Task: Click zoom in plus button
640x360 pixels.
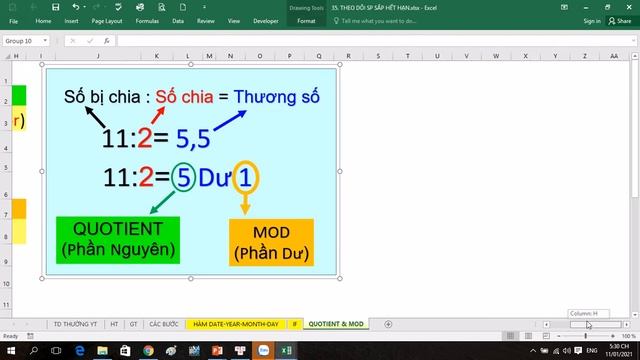Action: click(613, 336)
